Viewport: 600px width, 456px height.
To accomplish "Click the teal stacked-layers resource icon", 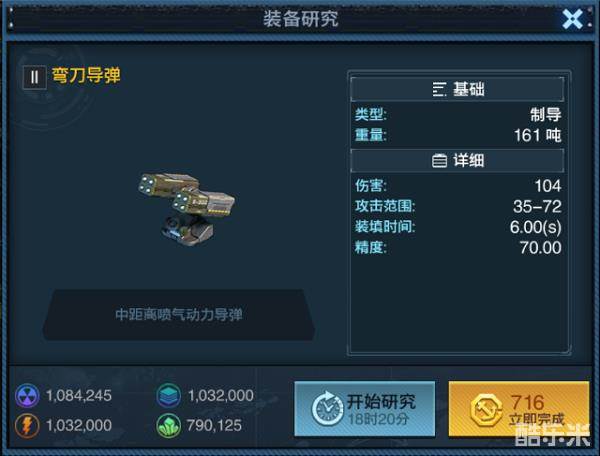I will click(x=169, y=396).
